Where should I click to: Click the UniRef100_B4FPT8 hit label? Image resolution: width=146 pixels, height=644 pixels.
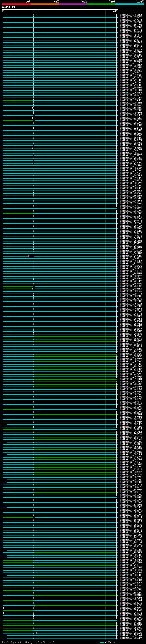[131, 30]
